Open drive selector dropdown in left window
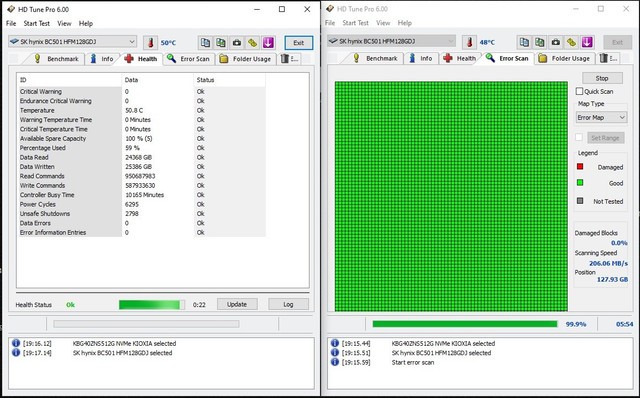The height and width of the screenshot is (398, 640). click(x=72, y=42)
